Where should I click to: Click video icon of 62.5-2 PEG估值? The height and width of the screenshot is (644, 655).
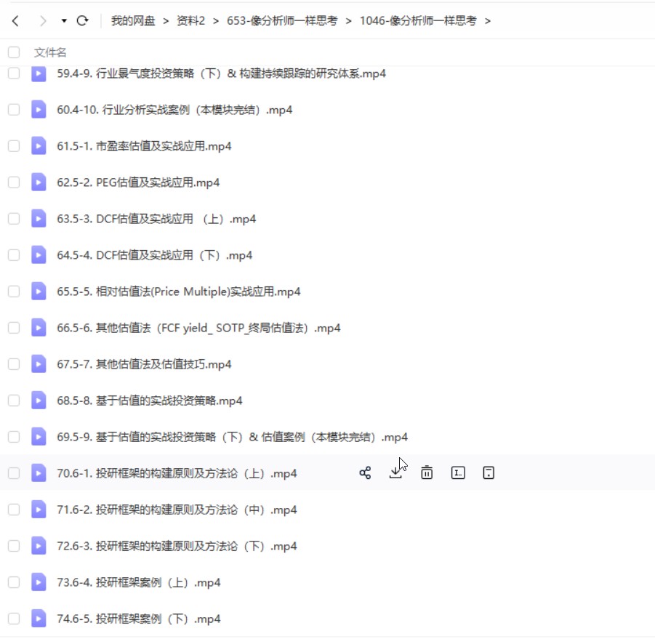[x=39, y=182]
